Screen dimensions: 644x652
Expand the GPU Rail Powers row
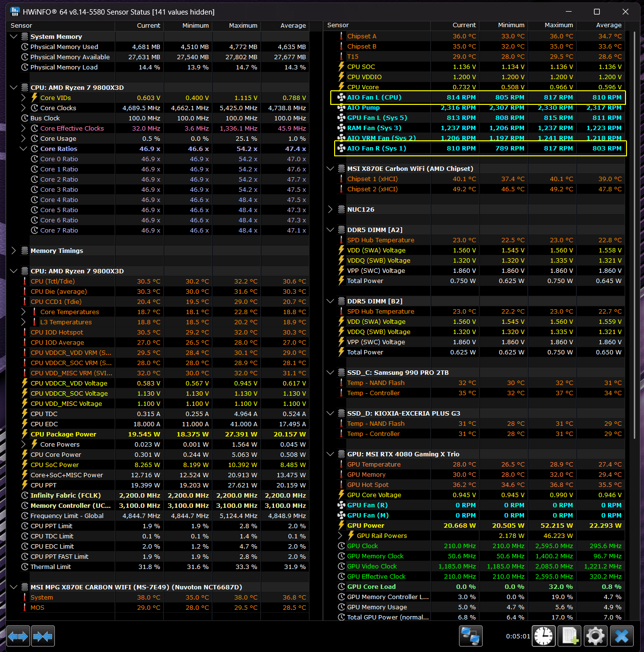click(x=340, y=535)
